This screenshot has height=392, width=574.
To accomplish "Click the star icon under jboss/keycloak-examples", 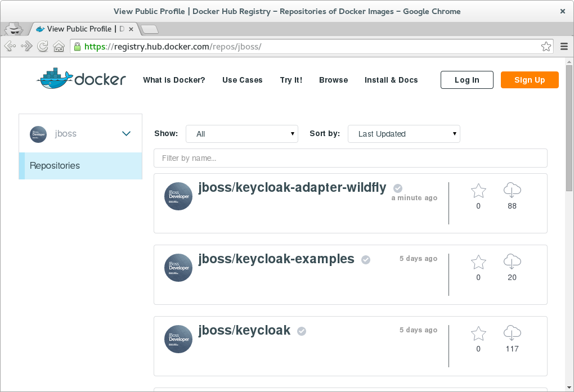I will [478, 262].
